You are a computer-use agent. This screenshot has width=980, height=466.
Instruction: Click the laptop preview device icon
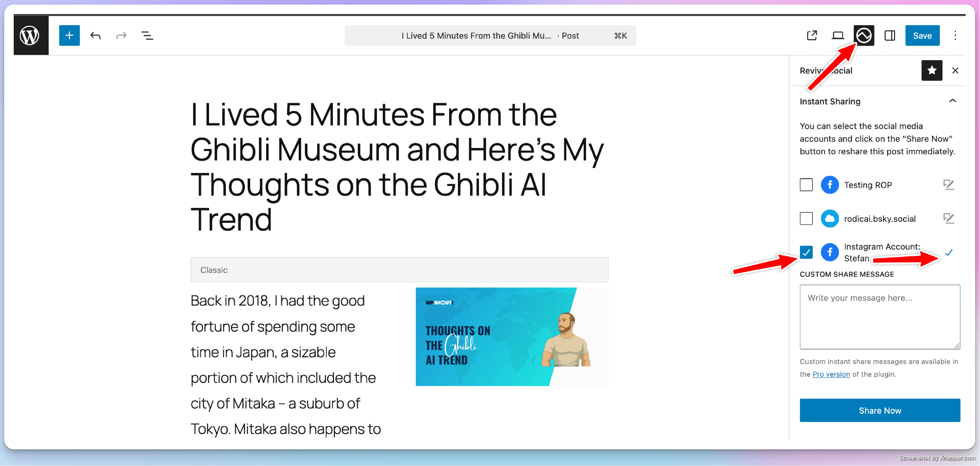pos(838,35)
